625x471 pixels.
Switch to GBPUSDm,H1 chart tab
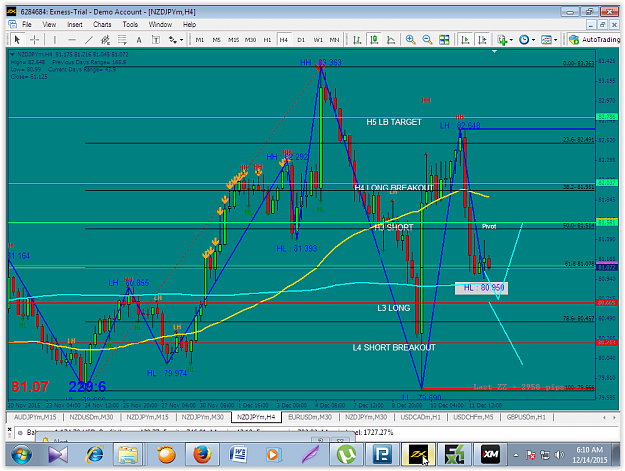coord(526,417)
